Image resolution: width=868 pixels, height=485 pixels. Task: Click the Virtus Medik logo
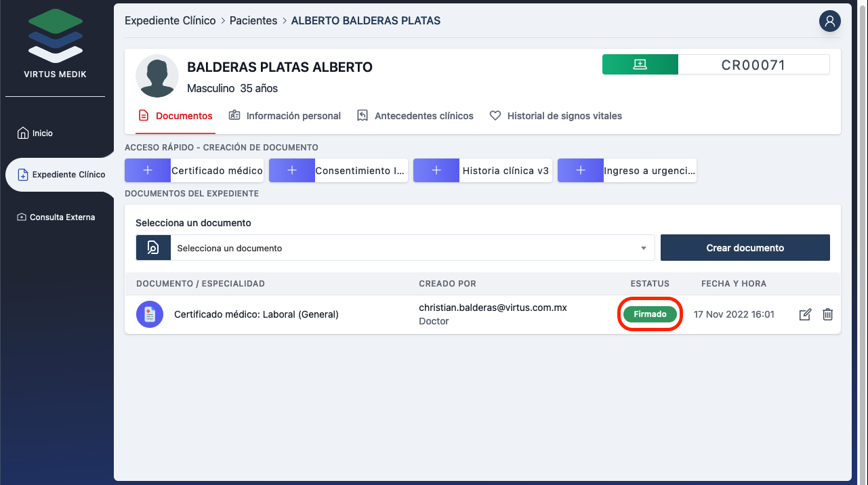[56, 42]
